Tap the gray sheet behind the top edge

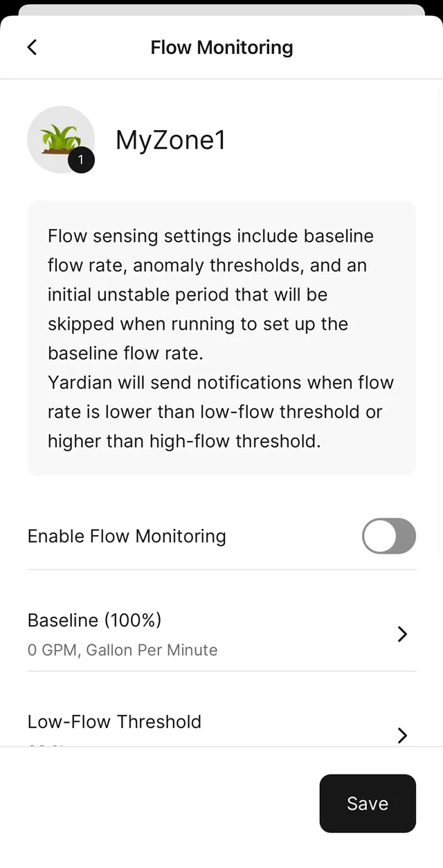pos(221,9)
